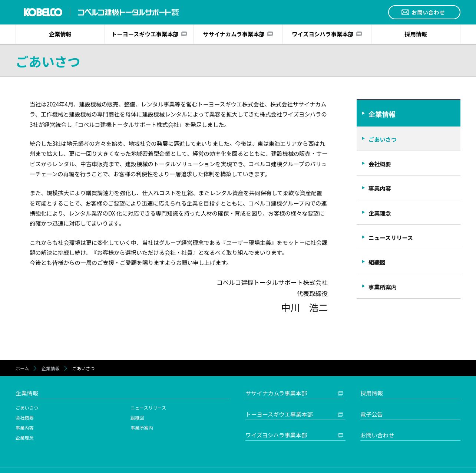Open 組織図 in the sidebar
476x473 pixels.
[409, 262]
